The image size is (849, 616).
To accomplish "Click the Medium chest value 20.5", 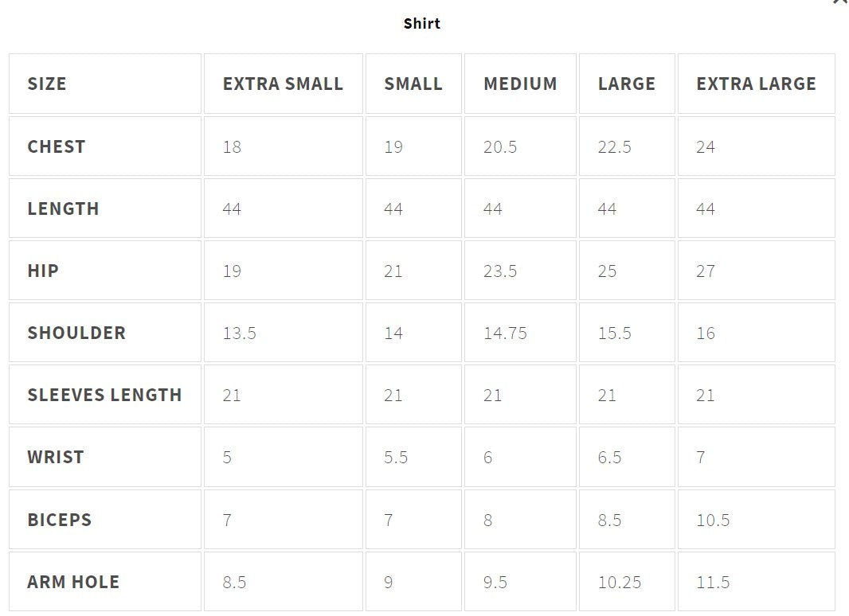I will click(500, 146).
